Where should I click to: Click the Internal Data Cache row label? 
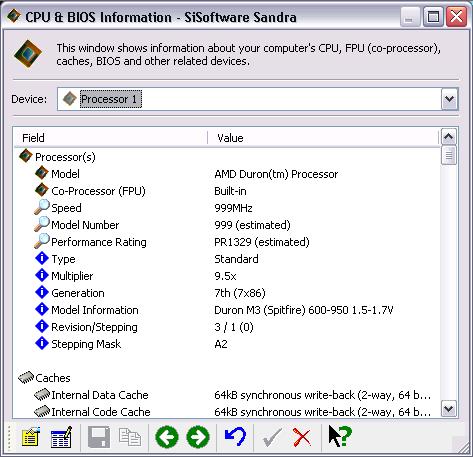100,395
